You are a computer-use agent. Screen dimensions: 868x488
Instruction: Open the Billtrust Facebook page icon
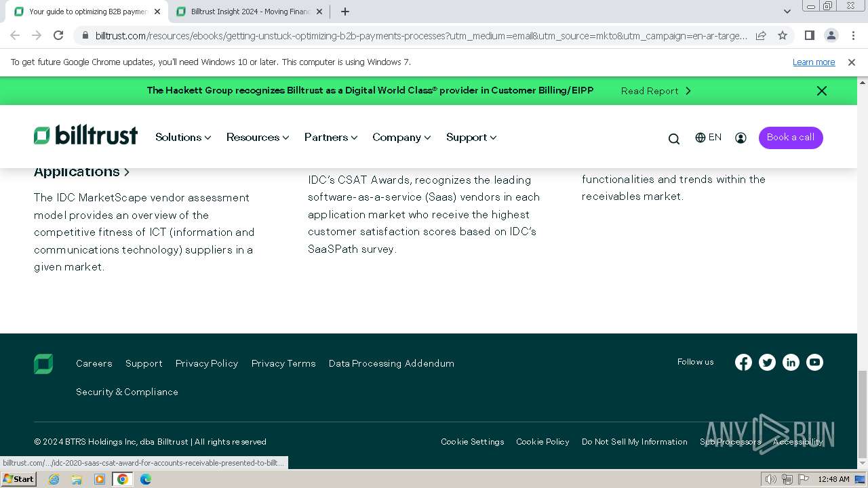click(x=743, y=363)
